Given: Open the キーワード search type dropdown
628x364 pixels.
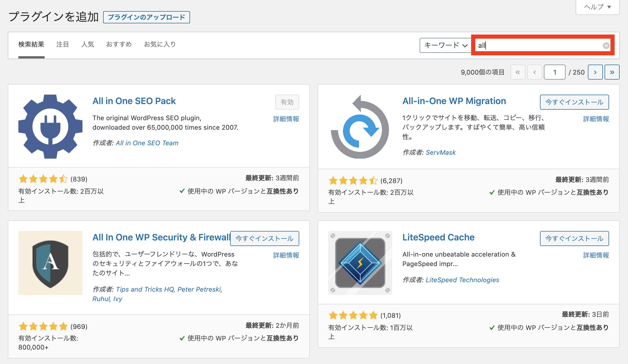Looking at the screenshot, I should click(x=445, y=45).
